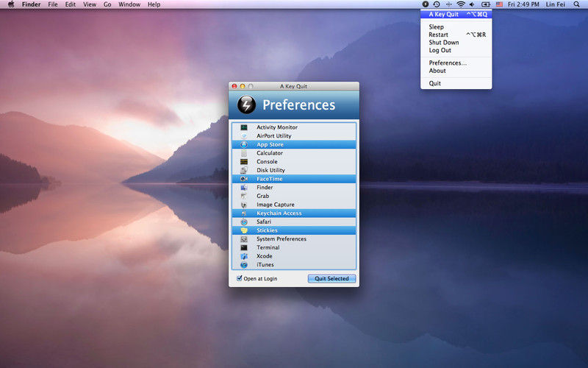588x368 pixels.
Task: Open the Finder menu in menu bar
Action: pyautogui.click(x=31, y=4)
